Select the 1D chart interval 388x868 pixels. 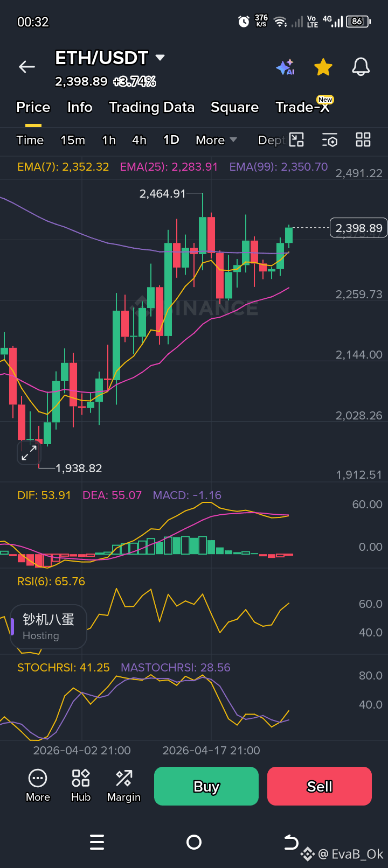coord(171,140)
